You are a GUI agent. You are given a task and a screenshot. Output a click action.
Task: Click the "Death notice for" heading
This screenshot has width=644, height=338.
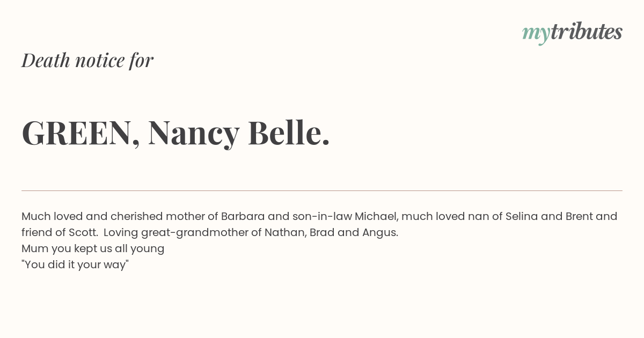coord(87,61)
